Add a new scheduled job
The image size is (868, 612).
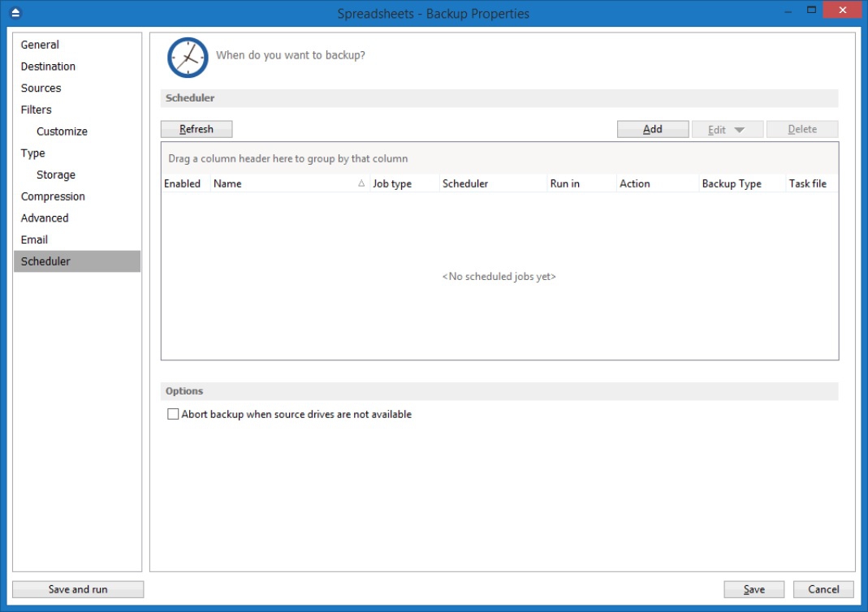pos(653,129)
